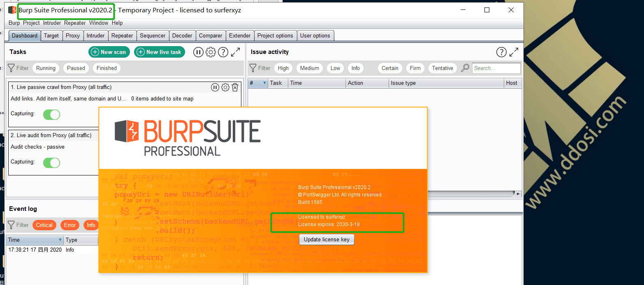This screenshot has width=644, height=285.
Task: Click the Burp Suite logo in title bar
Action: 12,10
